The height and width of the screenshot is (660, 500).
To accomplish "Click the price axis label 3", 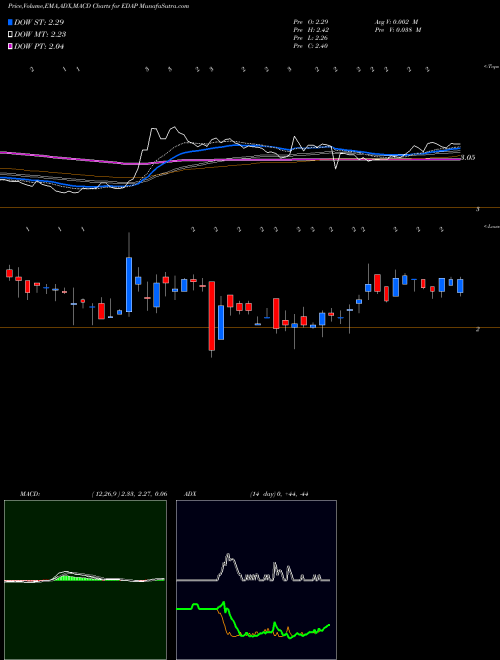I will 477,209.
